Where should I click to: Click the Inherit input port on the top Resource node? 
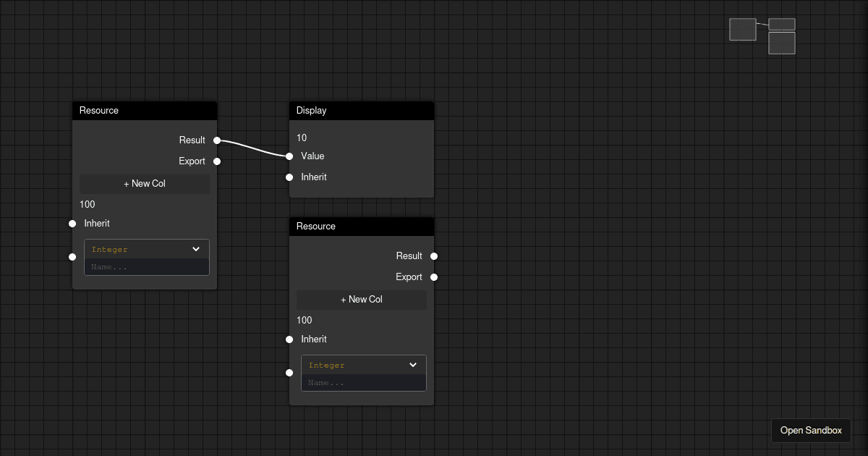coord(72,223)
